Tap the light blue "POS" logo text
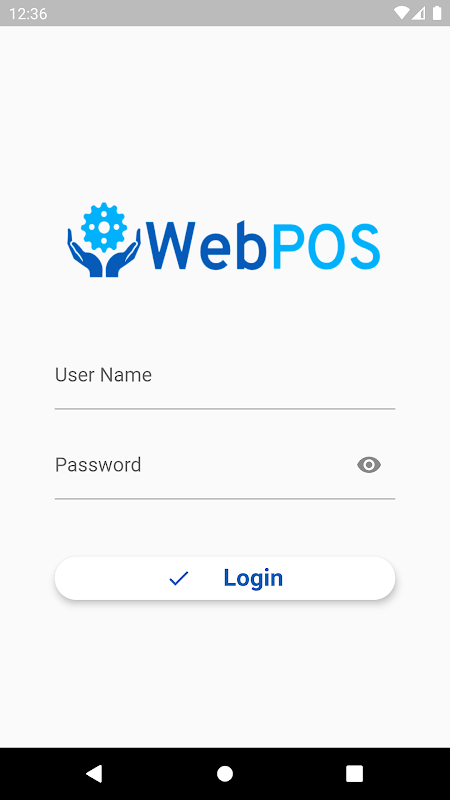Screen dimensions: 450x800 pos(327,246)
